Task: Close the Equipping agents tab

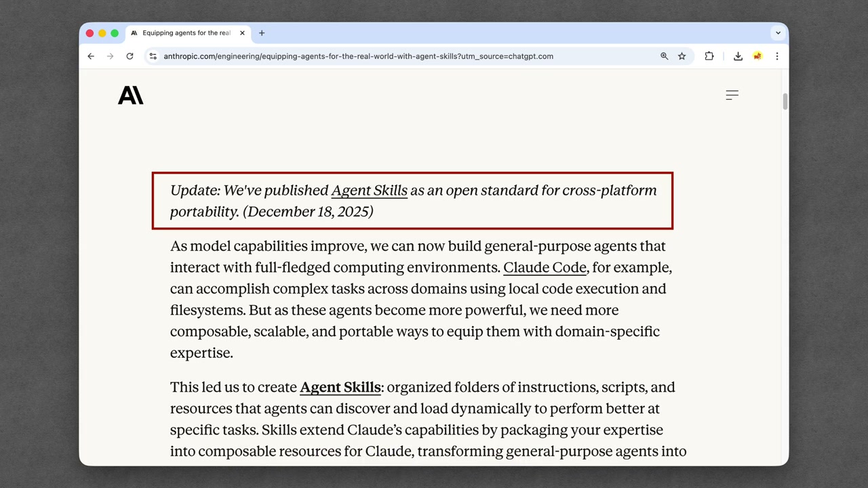Action: click(242, 33)
